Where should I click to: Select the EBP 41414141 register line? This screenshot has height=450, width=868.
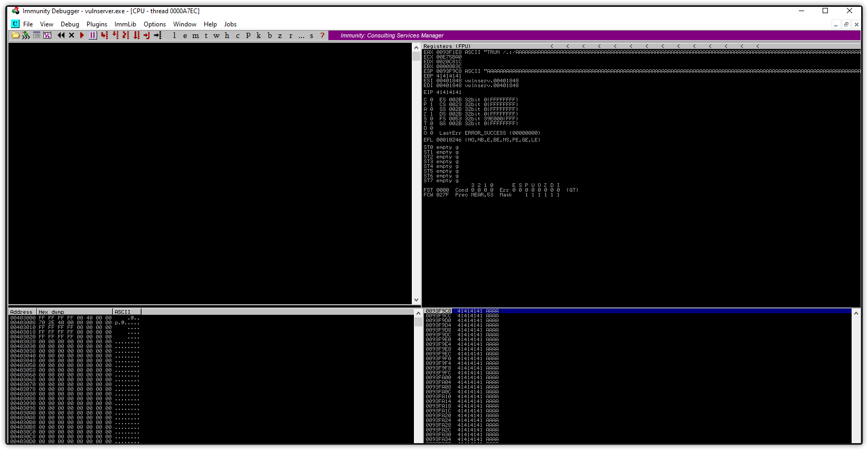tap(442, 76)
